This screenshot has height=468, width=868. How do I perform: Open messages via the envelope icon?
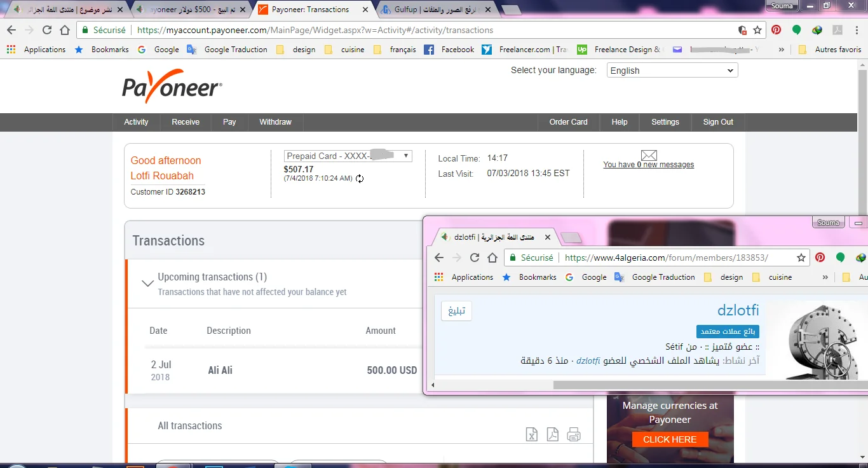[648, 155]
